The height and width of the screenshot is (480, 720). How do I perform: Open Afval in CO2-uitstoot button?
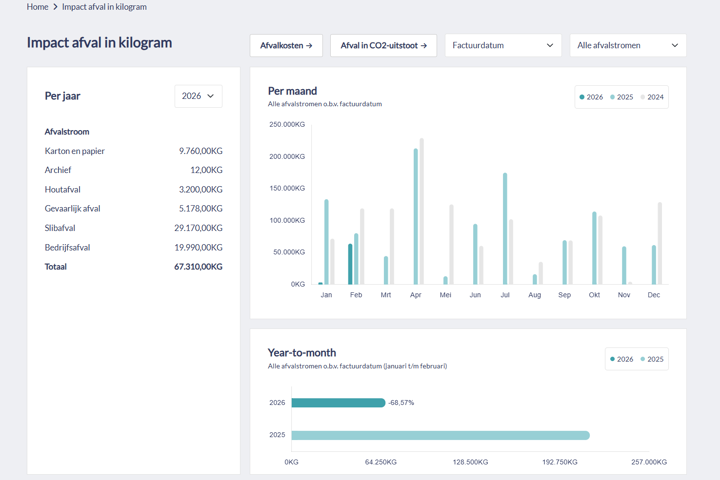pos(383,46)
